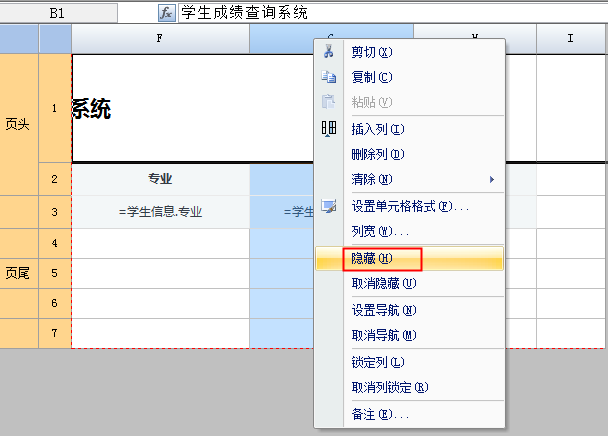Expand the 清除(N) submenu arrow

click(492, 179)
